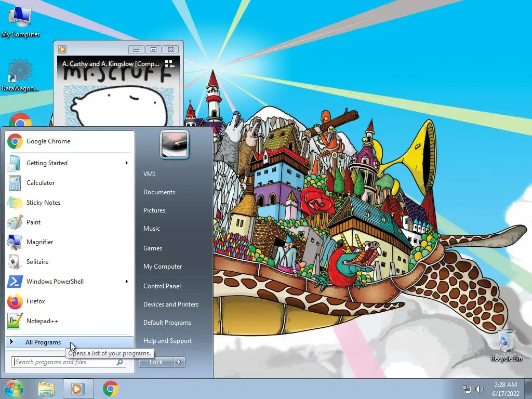Open Documents from Start menu
Image resolution: width=532 pixels, height=399 pixels.
pyautogui.click(x=159, y=192)
